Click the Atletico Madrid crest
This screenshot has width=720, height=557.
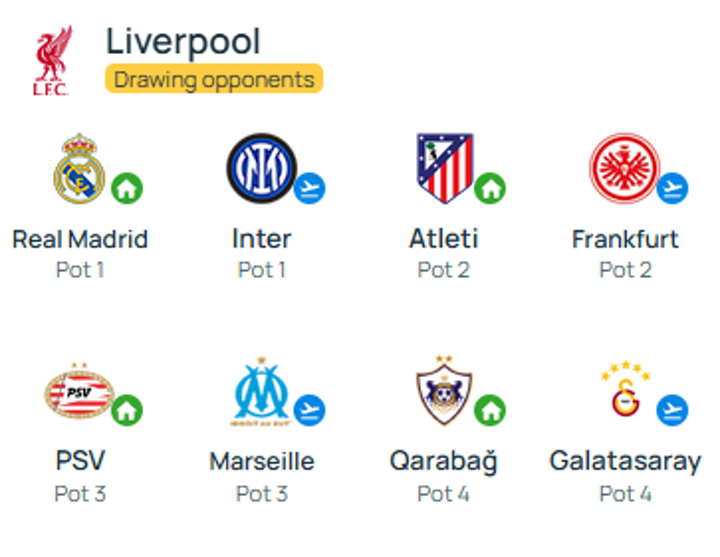pyautogui.click(x=444, y=167)
